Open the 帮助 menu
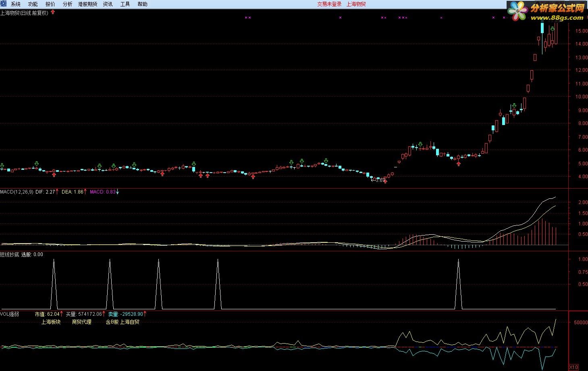Screen dimensions: 588x371 point(142,4)
